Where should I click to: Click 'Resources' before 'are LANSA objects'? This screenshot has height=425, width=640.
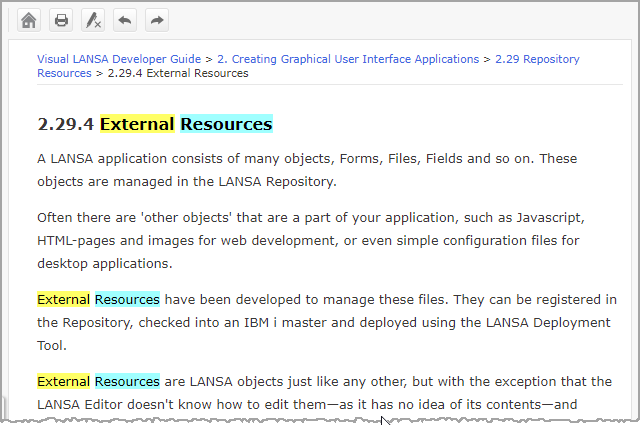pos(127,382)
